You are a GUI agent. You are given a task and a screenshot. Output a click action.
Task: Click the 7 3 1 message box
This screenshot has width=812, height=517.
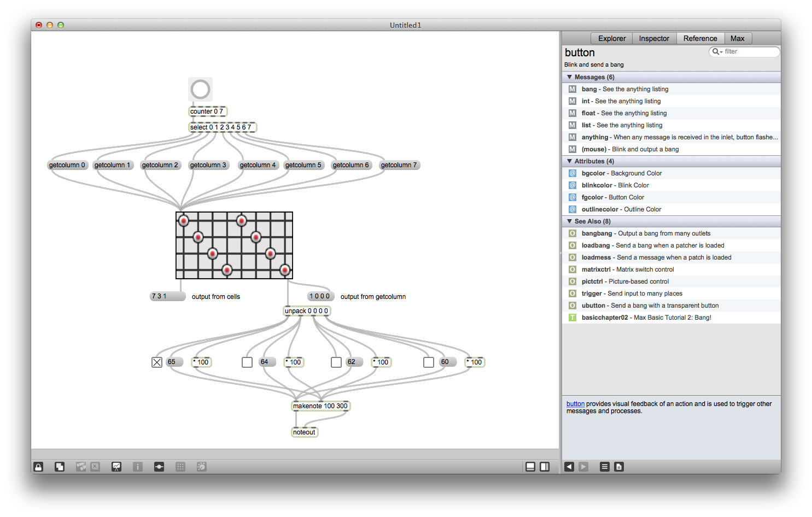(x=167, y=296)
